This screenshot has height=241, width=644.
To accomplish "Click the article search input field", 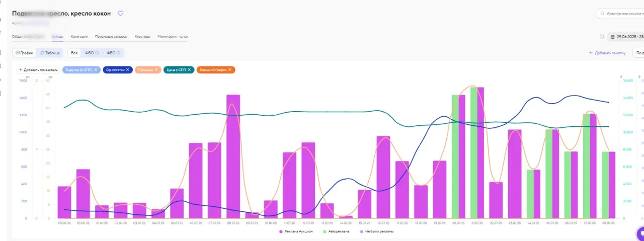I will [x=622, y=14].
